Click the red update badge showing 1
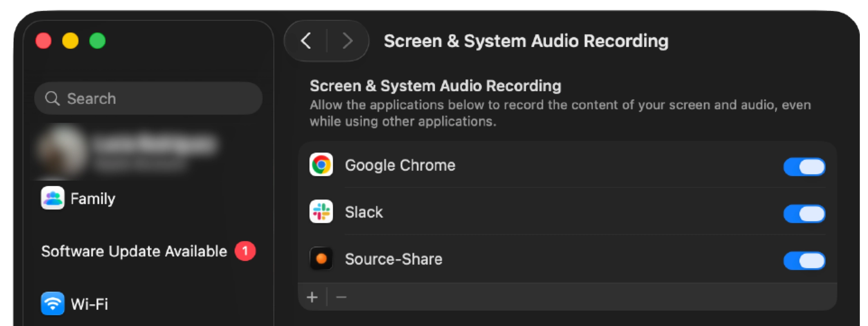This screenshot has width=868, height=326. pos(245,251)
